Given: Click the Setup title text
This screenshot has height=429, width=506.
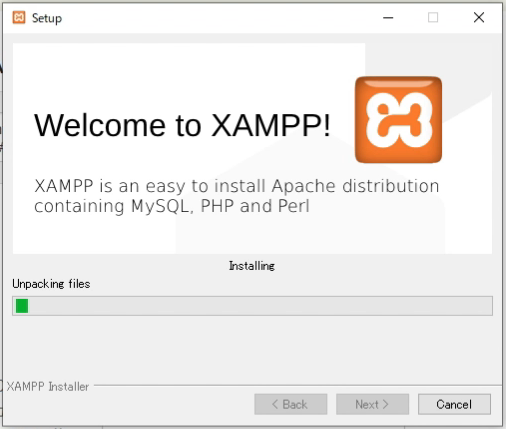Looking at the screenshot, I should tap(47, 18).
